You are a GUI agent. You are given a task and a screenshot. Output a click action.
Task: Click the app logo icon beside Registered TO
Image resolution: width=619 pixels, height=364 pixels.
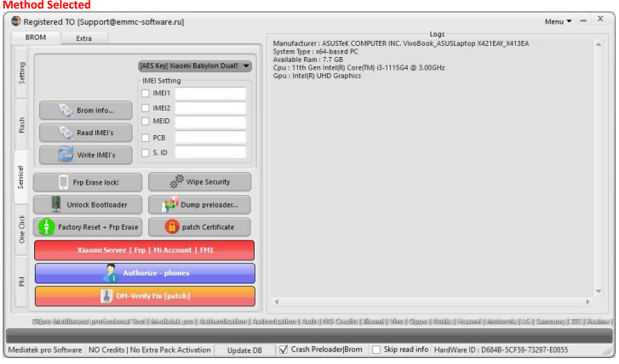tap(16, 21)
